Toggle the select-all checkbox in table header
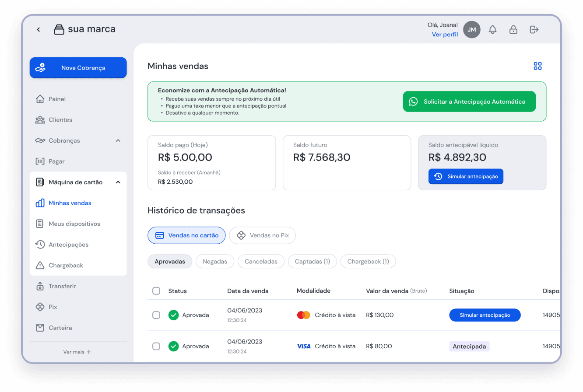The width and height of the screenshot is (583, 392). [x=156, y=291]
